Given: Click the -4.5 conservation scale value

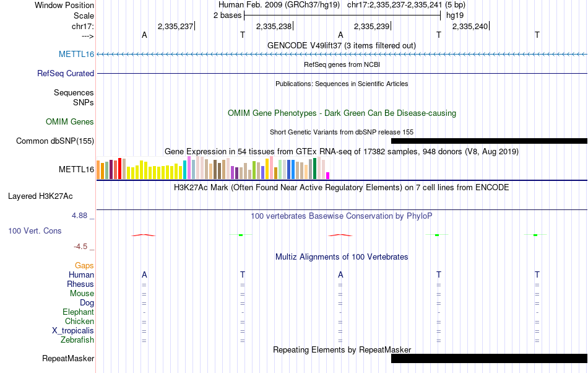Looking at the screenshot, I should coord(80,246).
